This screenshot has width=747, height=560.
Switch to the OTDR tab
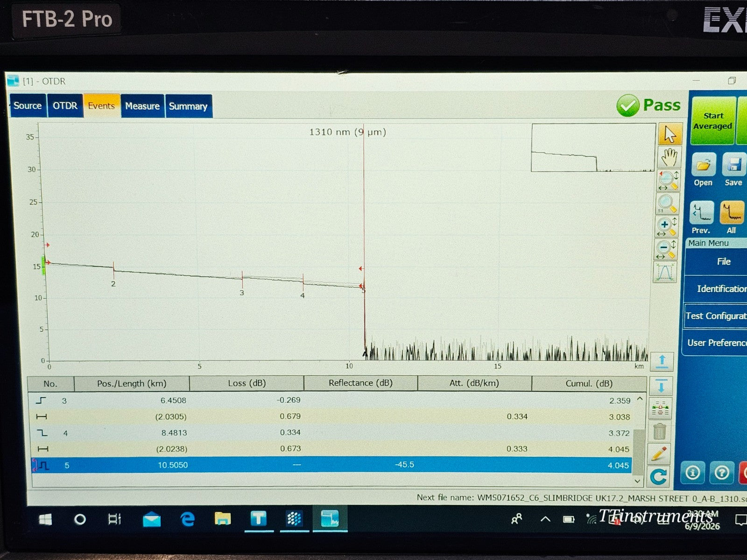65,106
